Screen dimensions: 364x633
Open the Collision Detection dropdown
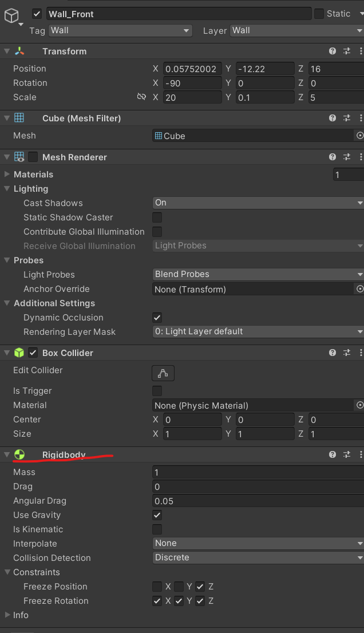coord(258,557)
